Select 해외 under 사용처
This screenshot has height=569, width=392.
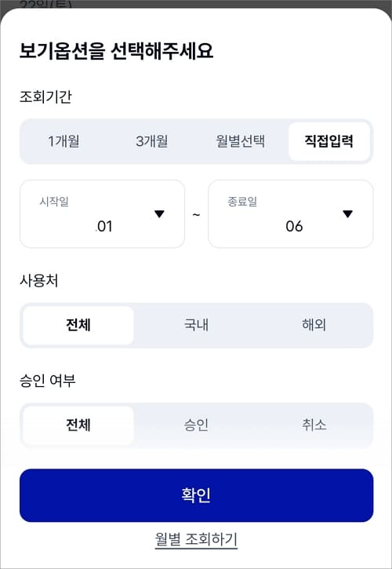click(314, 325)
